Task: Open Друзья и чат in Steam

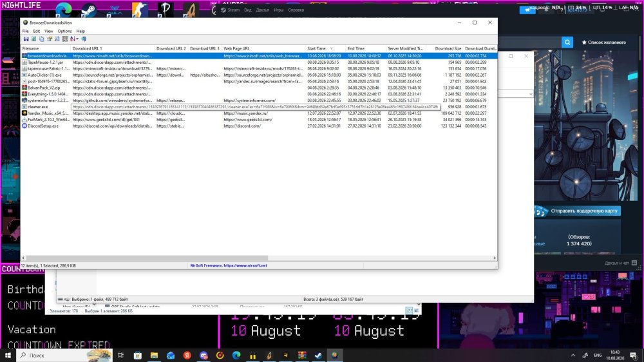Action: tap(620, 263)
